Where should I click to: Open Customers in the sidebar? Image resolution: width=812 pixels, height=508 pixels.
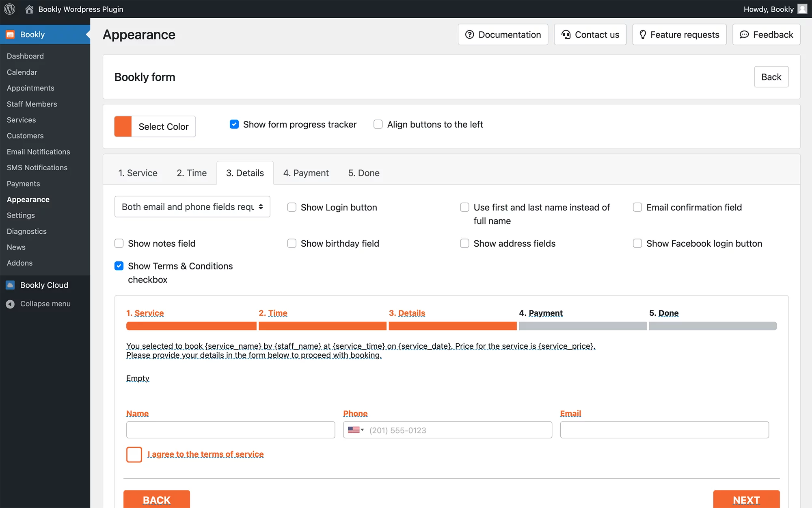click(x=25, y=136)
